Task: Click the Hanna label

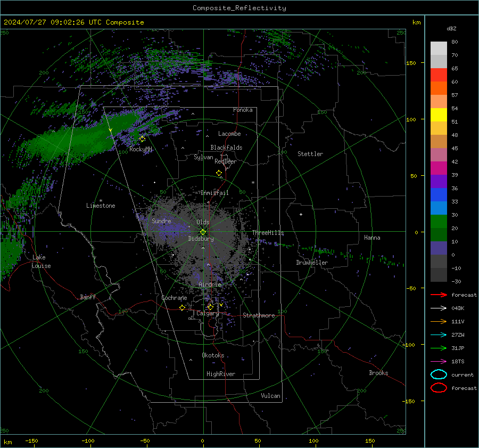Action: coord(372,238)
